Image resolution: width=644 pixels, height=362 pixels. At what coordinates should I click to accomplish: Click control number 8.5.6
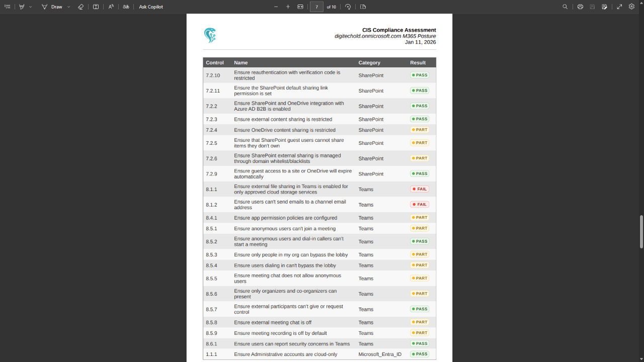211,294
